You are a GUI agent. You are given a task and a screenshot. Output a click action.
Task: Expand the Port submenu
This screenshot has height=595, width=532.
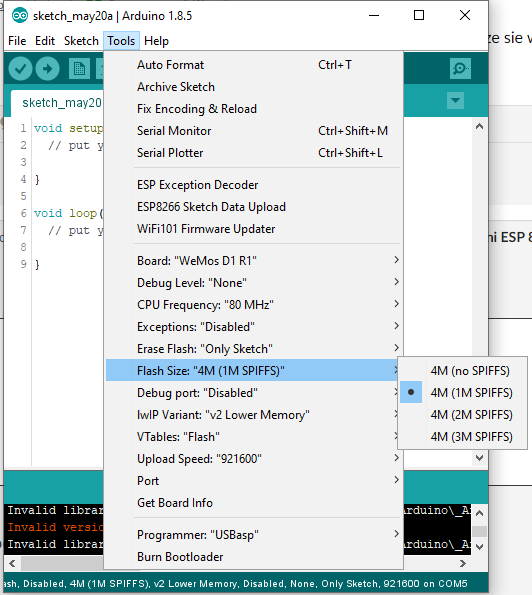[253, 481]
